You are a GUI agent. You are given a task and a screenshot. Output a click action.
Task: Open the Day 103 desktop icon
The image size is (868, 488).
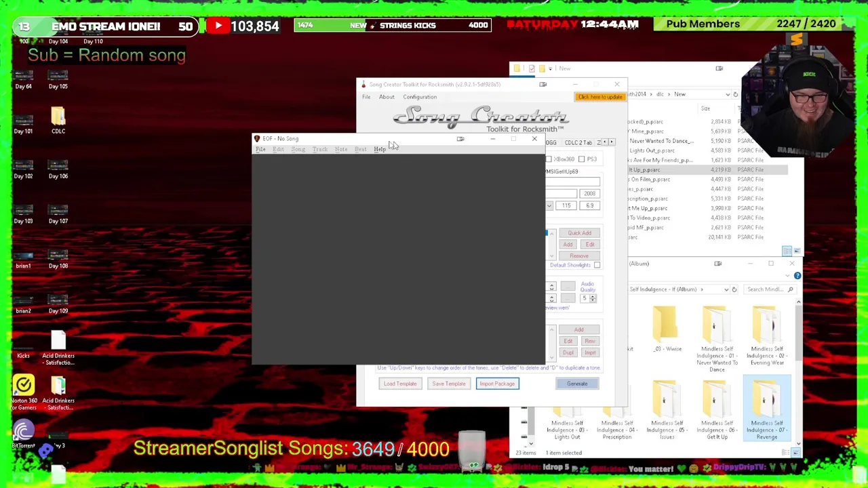click(23, 212)
